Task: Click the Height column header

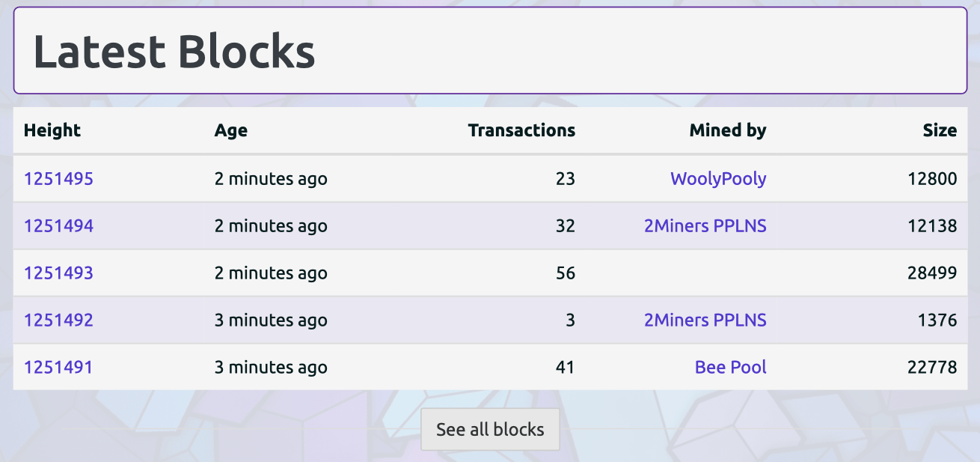Action: (52, 130)
